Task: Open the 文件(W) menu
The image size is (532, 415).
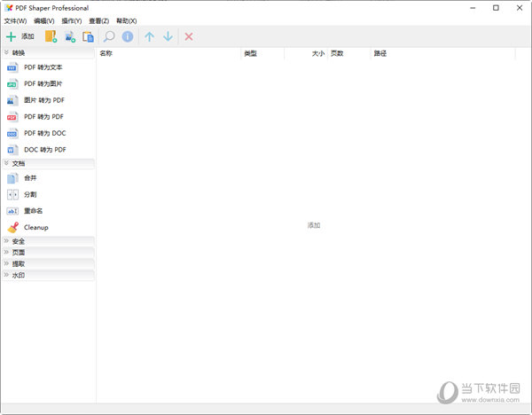Action: click(x=15, y=21)
